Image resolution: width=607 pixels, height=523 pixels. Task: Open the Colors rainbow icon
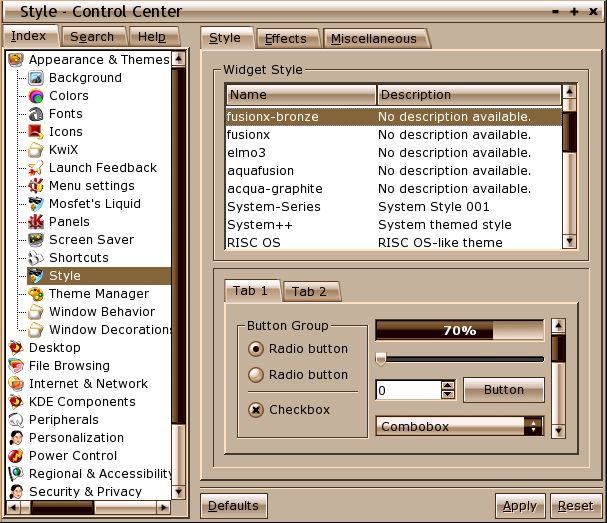[36, 96]
